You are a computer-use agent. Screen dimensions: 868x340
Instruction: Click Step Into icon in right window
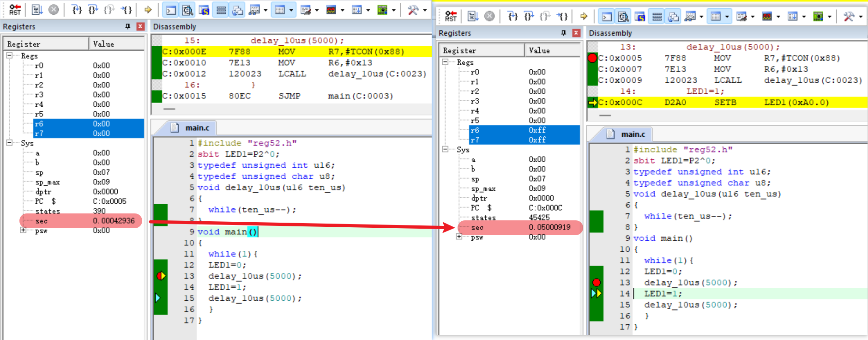coord(513,17)
